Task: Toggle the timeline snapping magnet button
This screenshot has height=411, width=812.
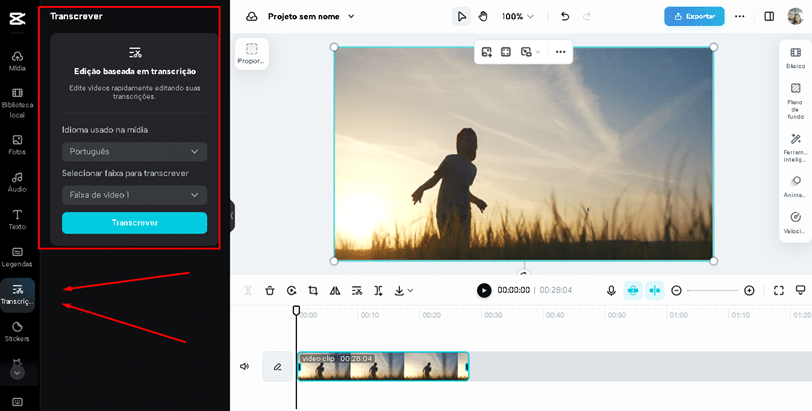Action: [x=633, y=290]
